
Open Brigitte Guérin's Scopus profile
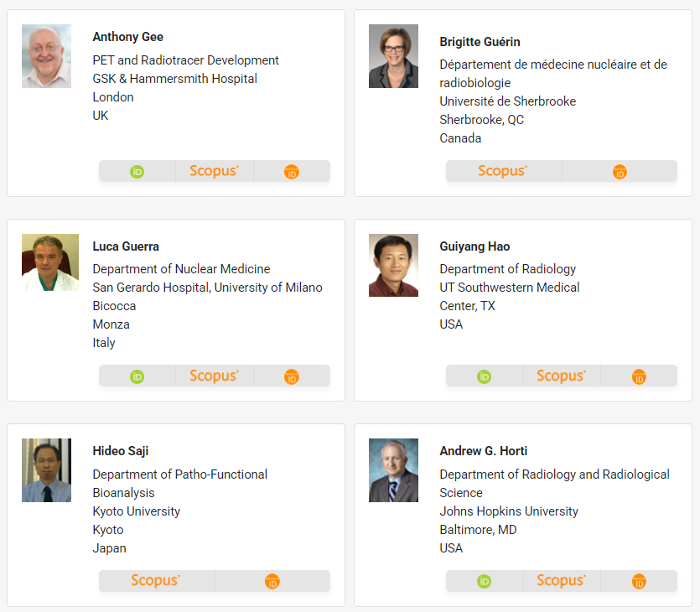point(503,171)
